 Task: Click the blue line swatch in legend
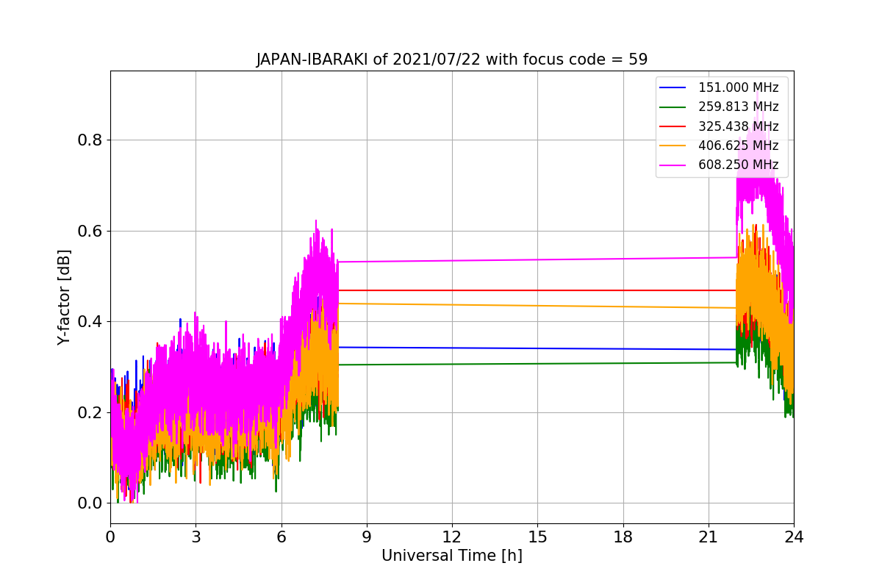point(673,88)
